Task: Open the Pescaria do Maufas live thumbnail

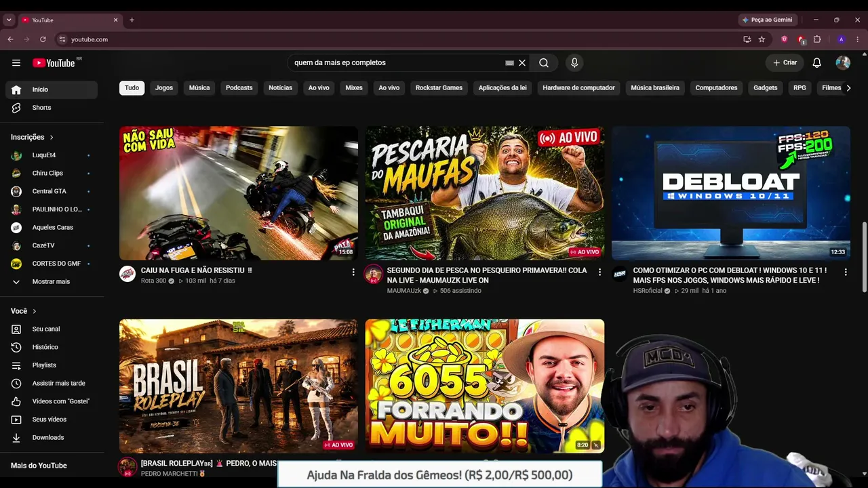Action: click(x=485, y=193)
